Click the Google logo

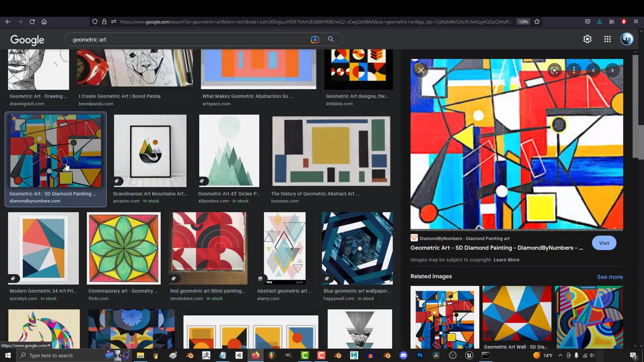pos(27,40)
